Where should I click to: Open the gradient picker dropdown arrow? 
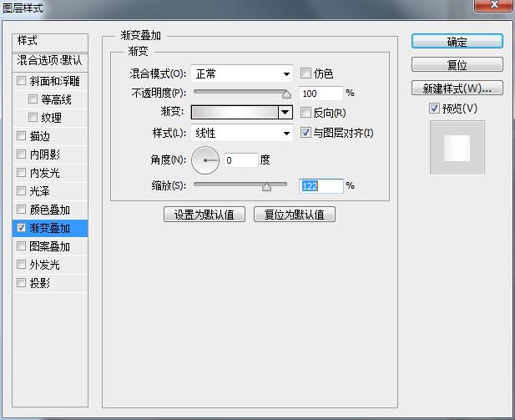285,113
